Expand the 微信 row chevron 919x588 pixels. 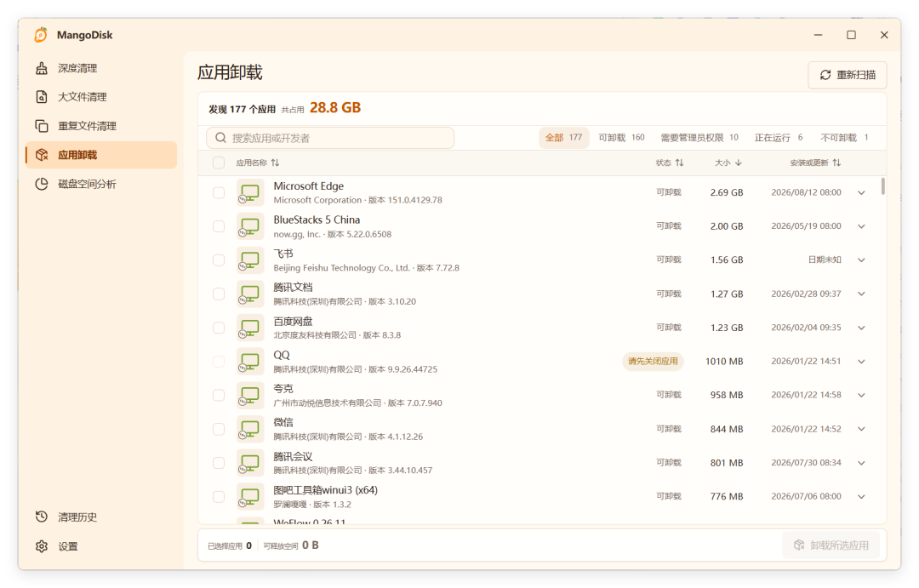click(x=861, y=429)
